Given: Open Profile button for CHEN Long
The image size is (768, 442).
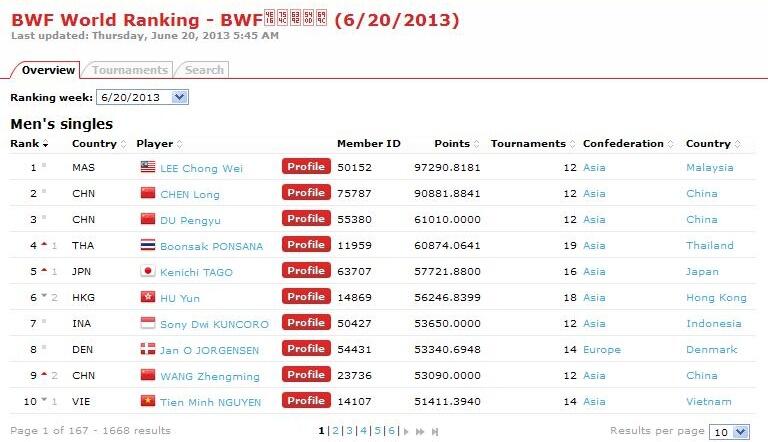Looking at the screenshot, I should (x=306, y=193).
